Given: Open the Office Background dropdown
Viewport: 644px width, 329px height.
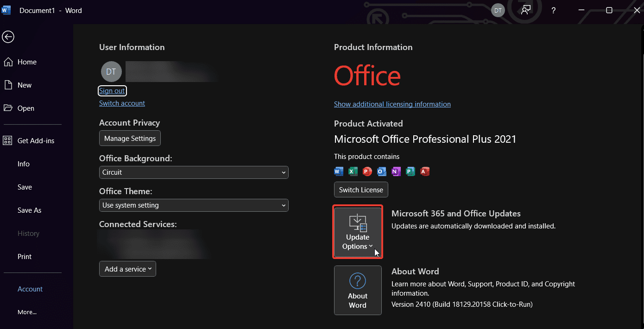Looking at the screenshot, I should pyautogui.click(x=194, y=172).
